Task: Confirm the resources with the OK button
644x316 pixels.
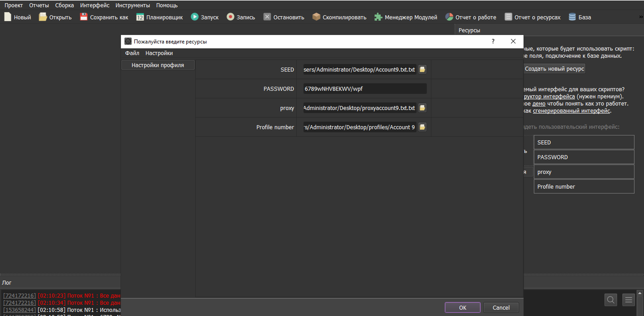Action: click(462, 308)
